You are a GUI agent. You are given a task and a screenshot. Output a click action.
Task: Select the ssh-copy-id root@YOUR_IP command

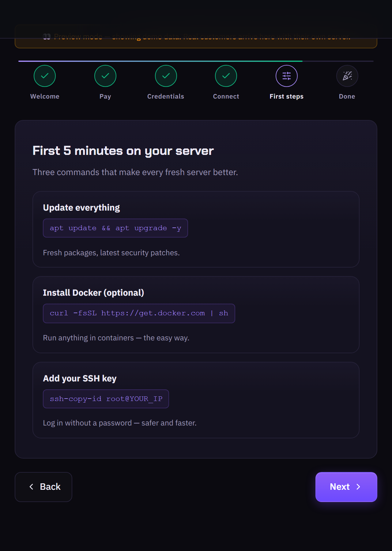pos(106,399)
